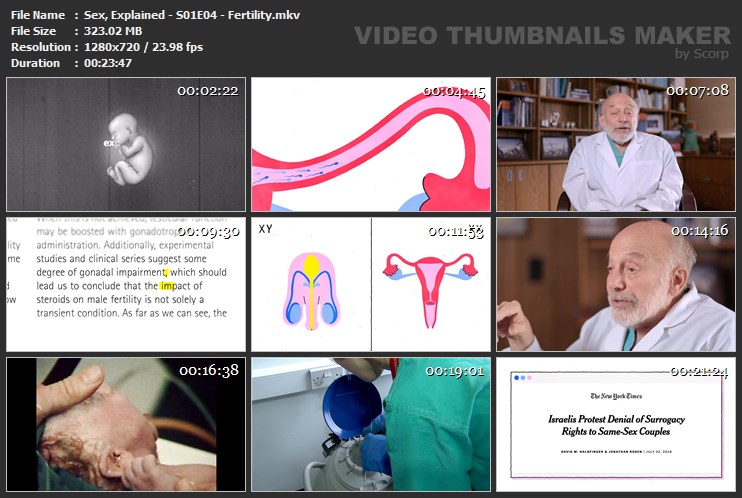Select the sperm animation thumbnail at 00:04:45
742x498 pixels.
tap(371, 144)
